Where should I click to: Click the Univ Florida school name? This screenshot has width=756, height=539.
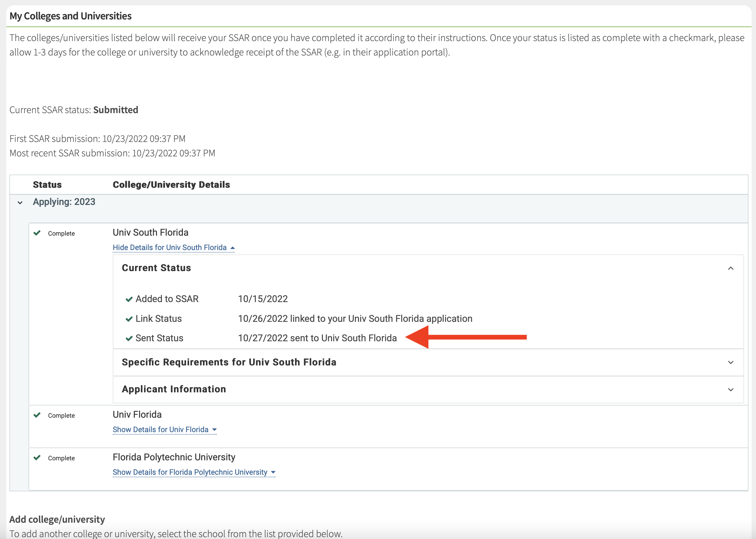[x=137, y=415]
